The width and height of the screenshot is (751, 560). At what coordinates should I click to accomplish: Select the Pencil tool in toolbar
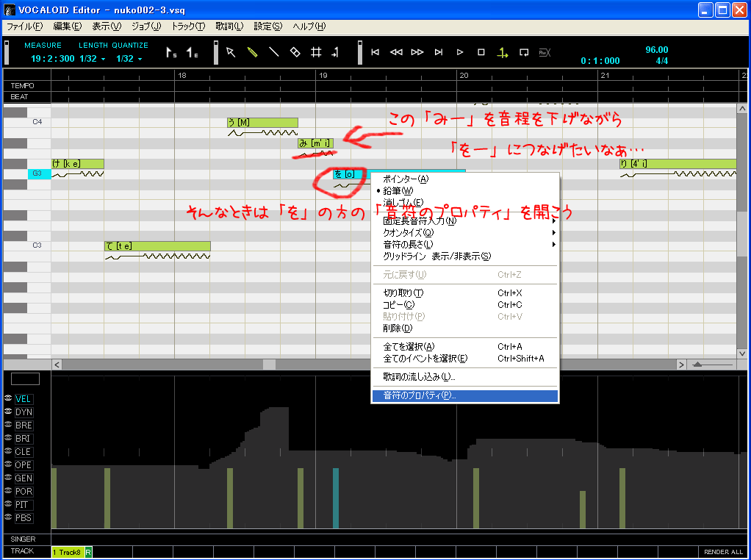(x=252, y=52)
